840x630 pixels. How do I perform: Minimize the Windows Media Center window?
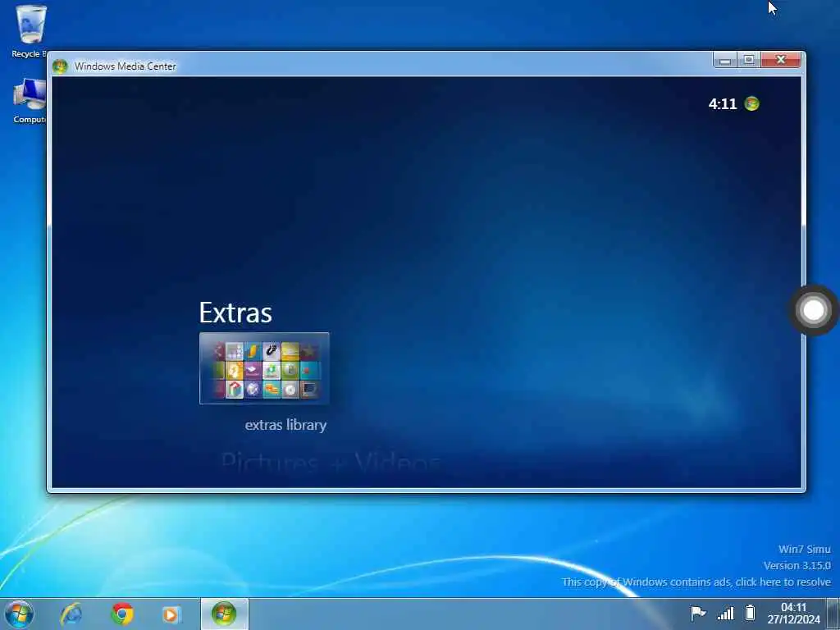725,60
